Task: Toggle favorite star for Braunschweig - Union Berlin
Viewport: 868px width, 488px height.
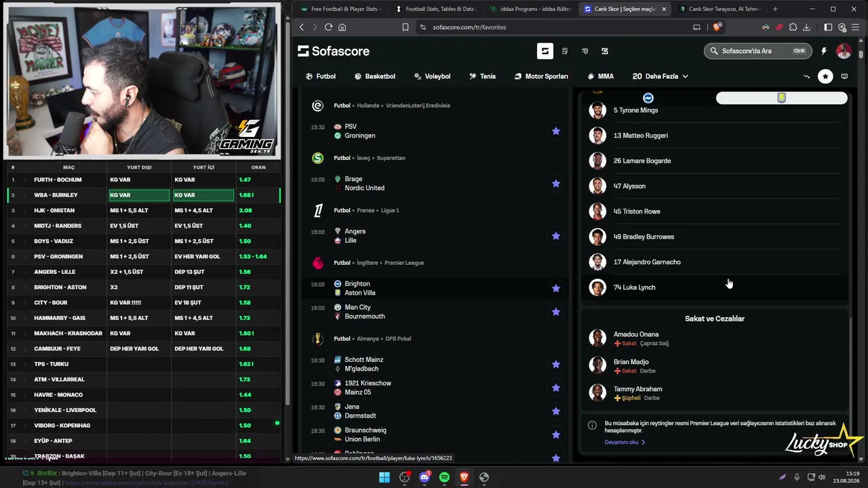Action: pyautogui.click(x=556, y=434)
